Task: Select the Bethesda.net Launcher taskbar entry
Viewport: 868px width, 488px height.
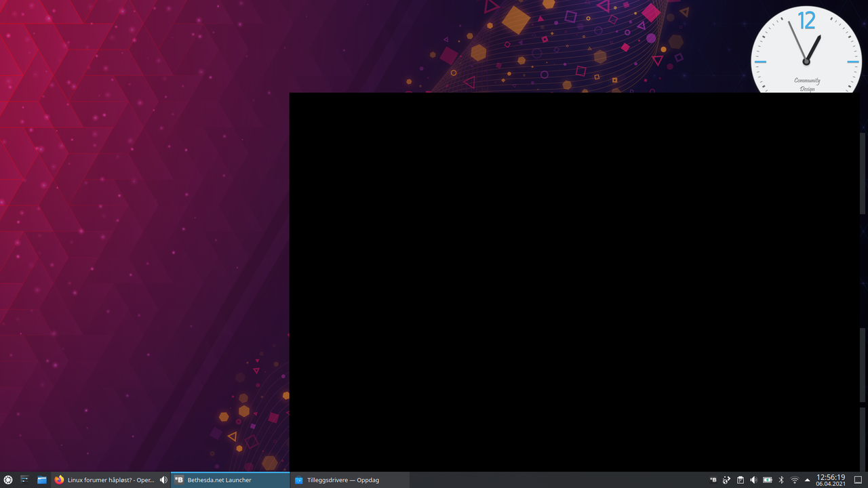Action: [x=229, y=480]
